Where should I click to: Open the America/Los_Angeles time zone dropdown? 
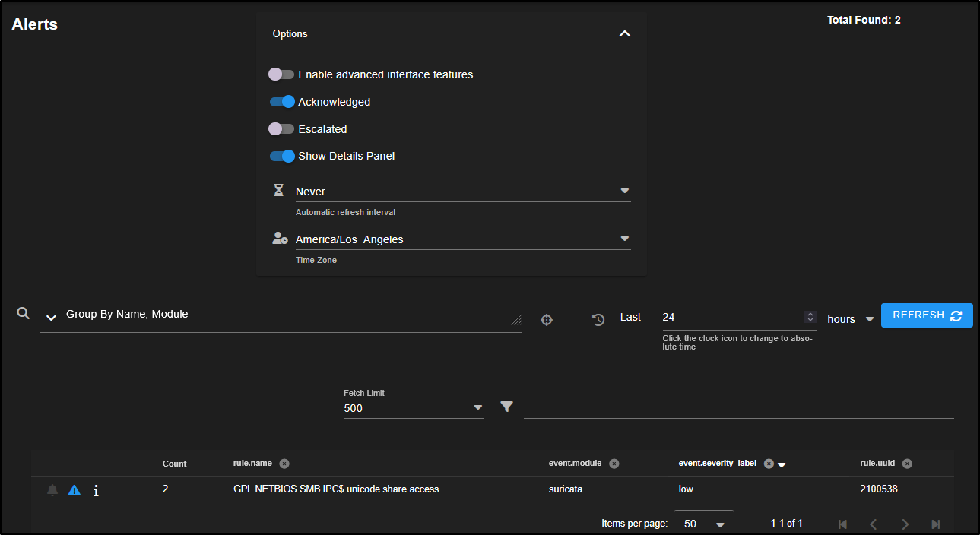[x=462, y=239]
